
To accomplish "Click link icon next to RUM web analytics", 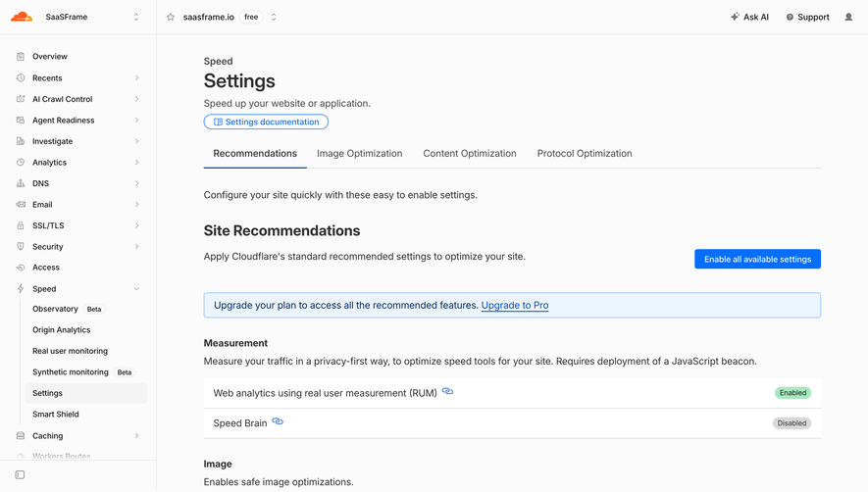I will coord(448,391).
